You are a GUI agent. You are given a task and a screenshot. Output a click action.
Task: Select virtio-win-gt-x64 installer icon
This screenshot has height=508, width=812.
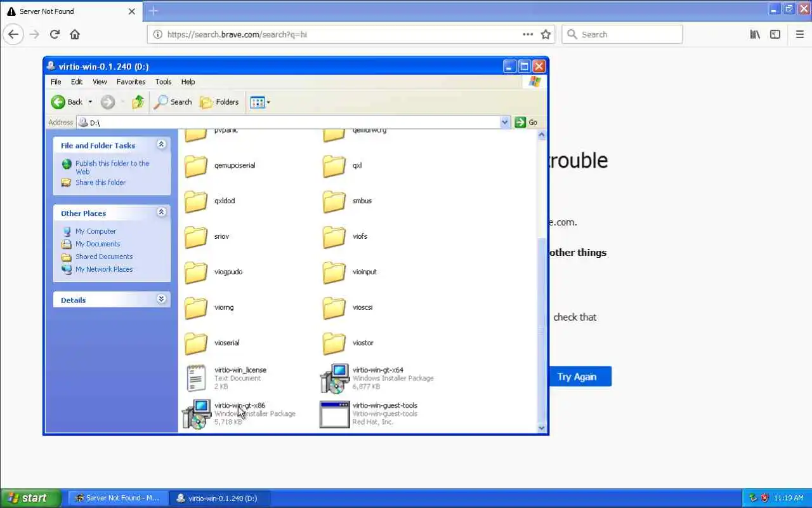[334, 378]
